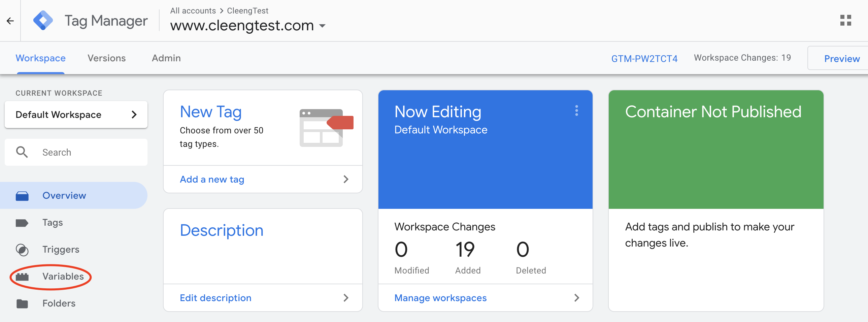This screenshot has width=868, height=322.
Task: Switch to the Workspace tab
Action: (x=40, y=58)
